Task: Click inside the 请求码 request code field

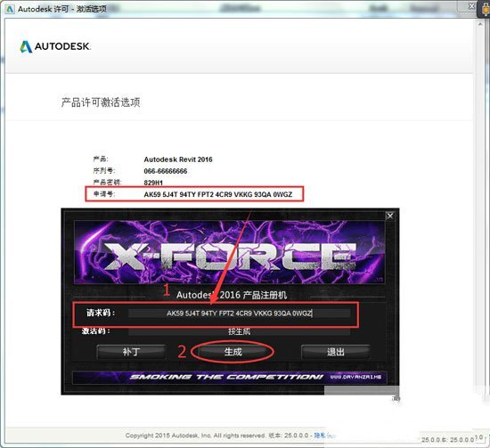Action: pyautogui.click(x=239, y=314)
